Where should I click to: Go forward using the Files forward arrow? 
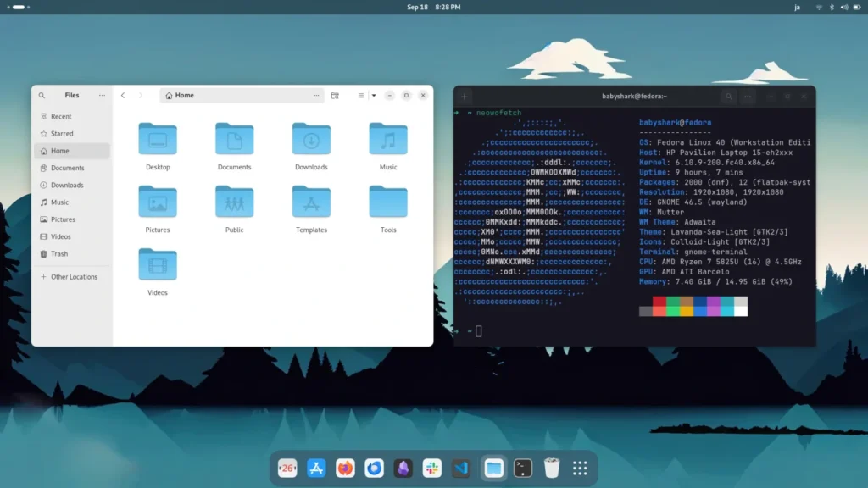[141, 95]
